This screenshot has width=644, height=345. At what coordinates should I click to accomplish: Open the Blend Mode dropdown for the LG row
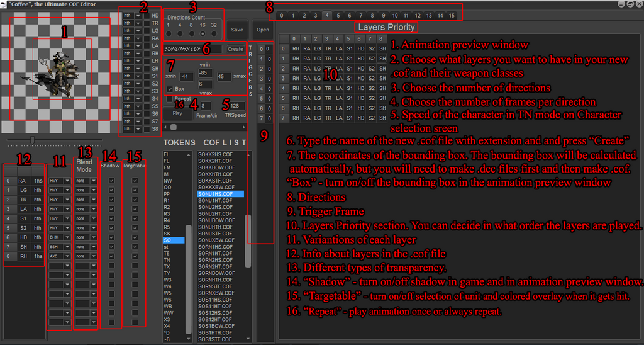(x=94, y=190)
